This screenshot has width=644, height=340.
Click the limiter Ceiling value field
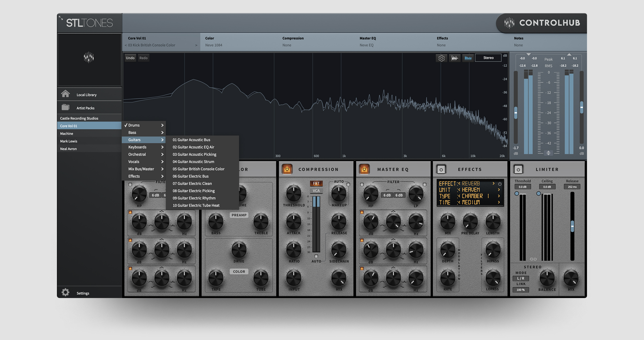point(547,187)
